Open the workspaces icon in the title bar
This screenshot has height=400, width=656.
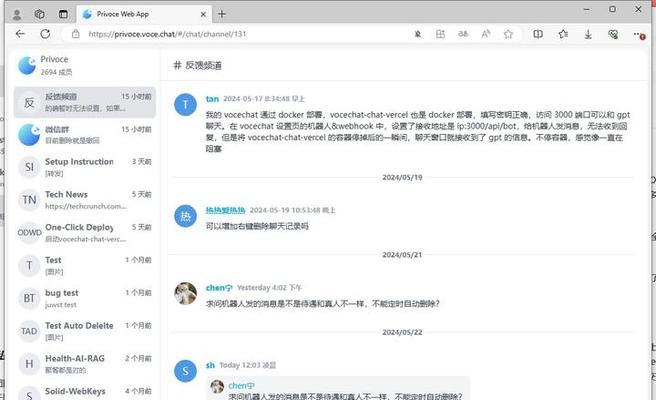tap(40, 15)
